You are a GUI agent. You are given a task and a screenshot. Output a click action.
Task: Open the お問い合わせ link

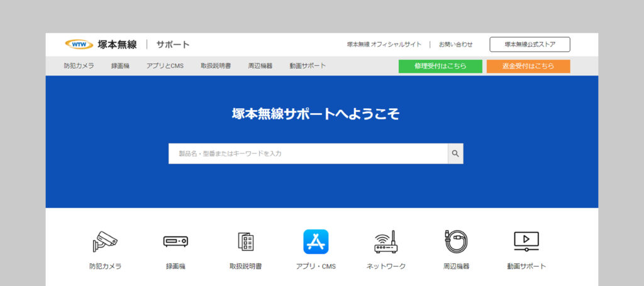point(455,45)
